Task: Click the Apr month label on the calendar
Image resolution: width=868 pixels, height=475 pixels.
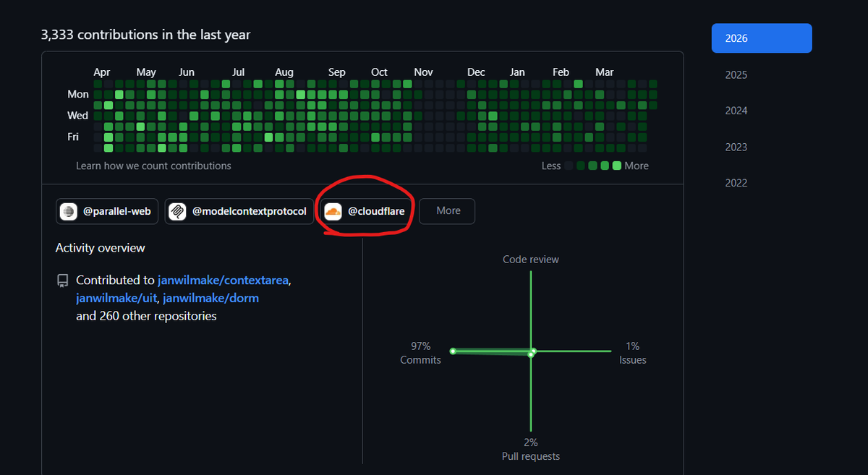Action: tap(102, 72)
